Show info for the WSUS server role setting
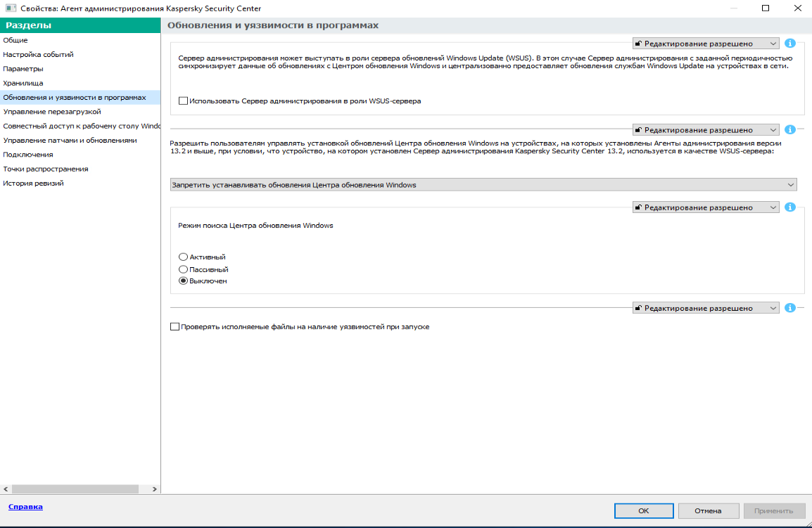Screen dimensions: 812x528 [x=789, y=44]
